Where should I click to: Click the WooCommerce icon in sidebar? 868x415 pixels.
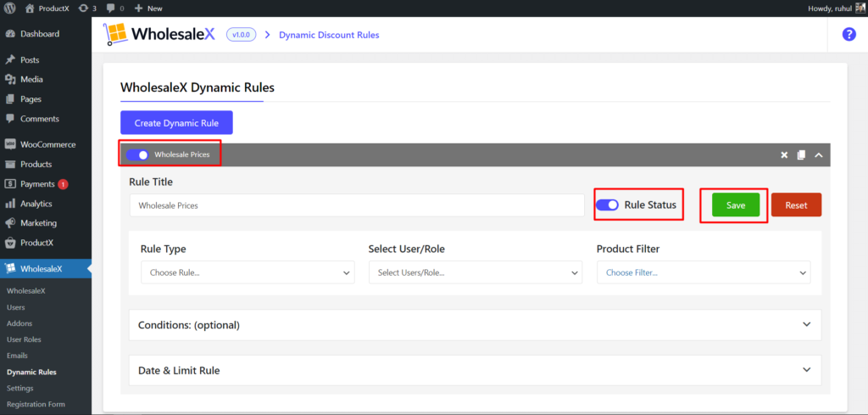pos(10,144)
